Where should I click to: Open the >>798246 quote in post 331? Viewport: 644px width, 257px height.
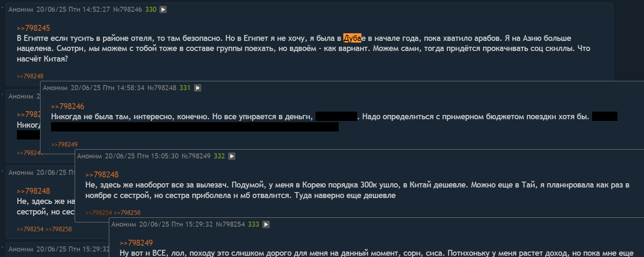tap(67, 107)
